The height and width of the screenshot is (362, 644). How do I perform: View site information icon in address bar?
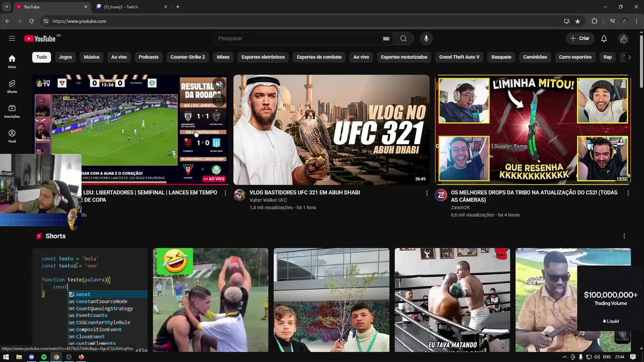(46, 21)
